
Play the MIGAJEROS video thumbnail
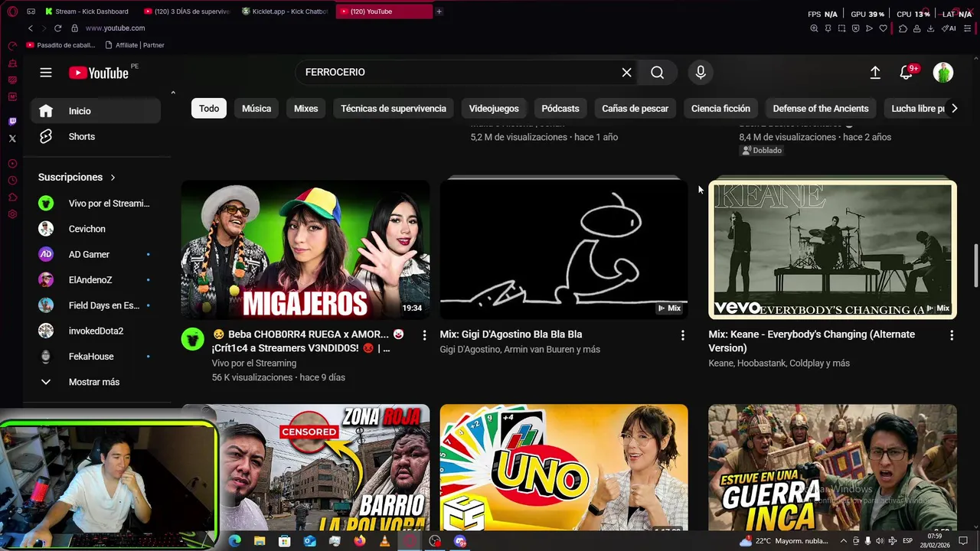pyautogui.click(x=305, y=249)
